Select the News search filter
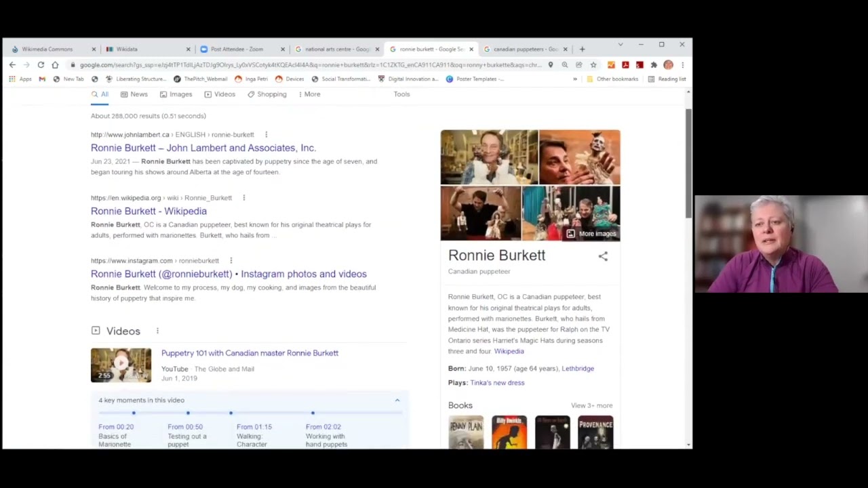Viewport: 868px width, 488px height. pos(134,94)
